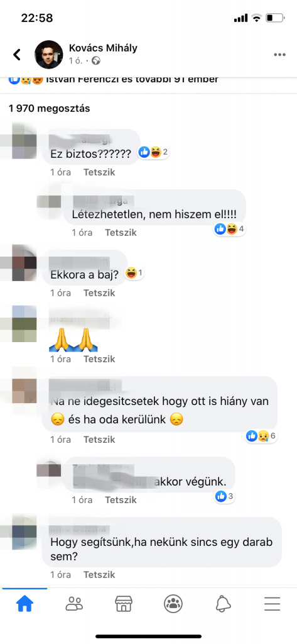The height and width of the screenshot is (644, 297).
Task: Open the 6 reactions on "ott is hiány van" comment
Action: click(262, 436)
